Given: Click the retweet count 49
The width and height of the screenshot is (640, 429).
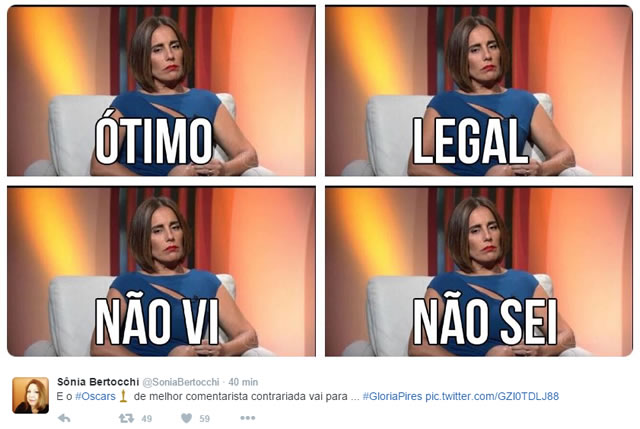Looking at the screenshot, I should point(147,418).
